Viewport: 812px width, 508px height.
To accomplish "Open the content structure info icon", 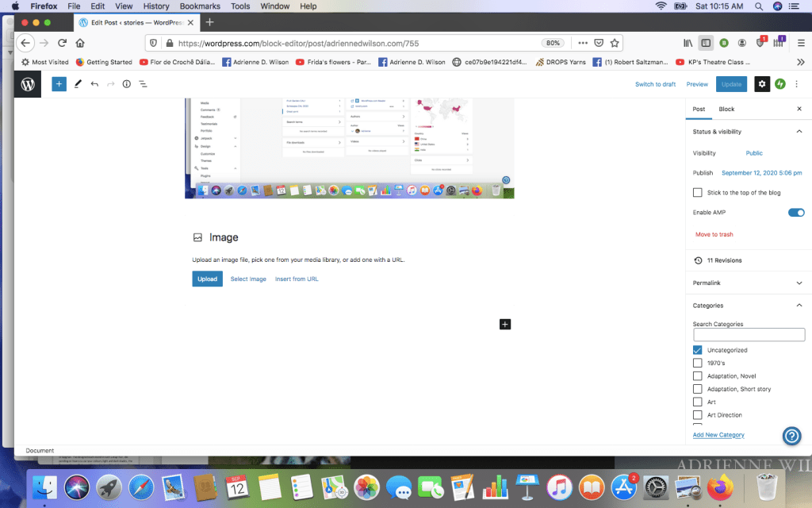I will (126, 83).
